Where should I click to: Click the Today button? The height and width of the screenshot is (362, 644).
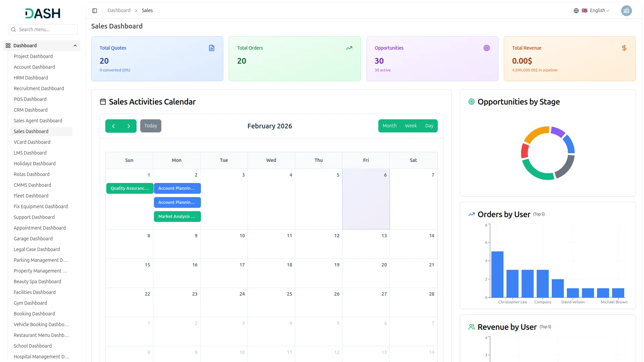tap(151, 126)
